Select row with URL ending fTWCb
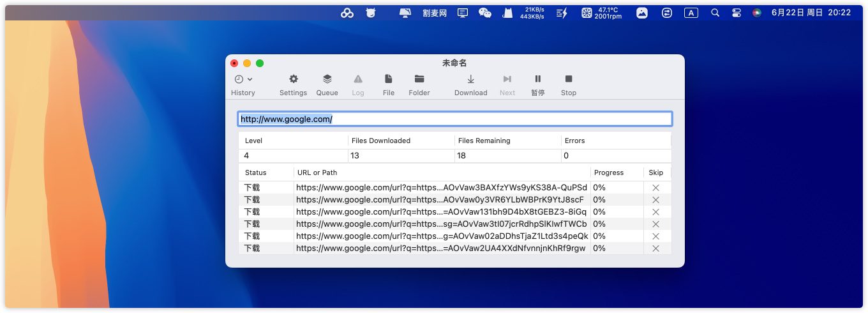 454,224
